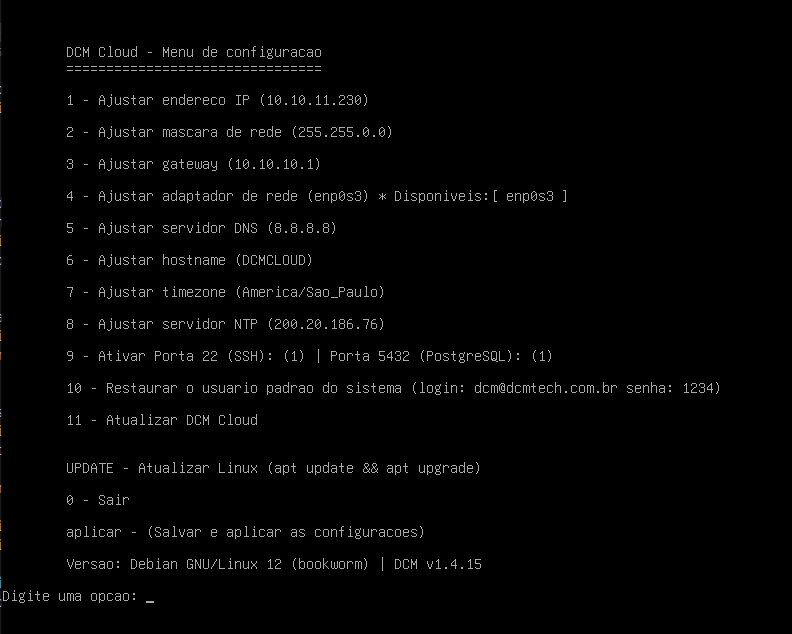The height and width of the screenshot is (634, 792).
Task: Select option 2 Ajustar mascara de rede
Action: click(x=229, y=132)
